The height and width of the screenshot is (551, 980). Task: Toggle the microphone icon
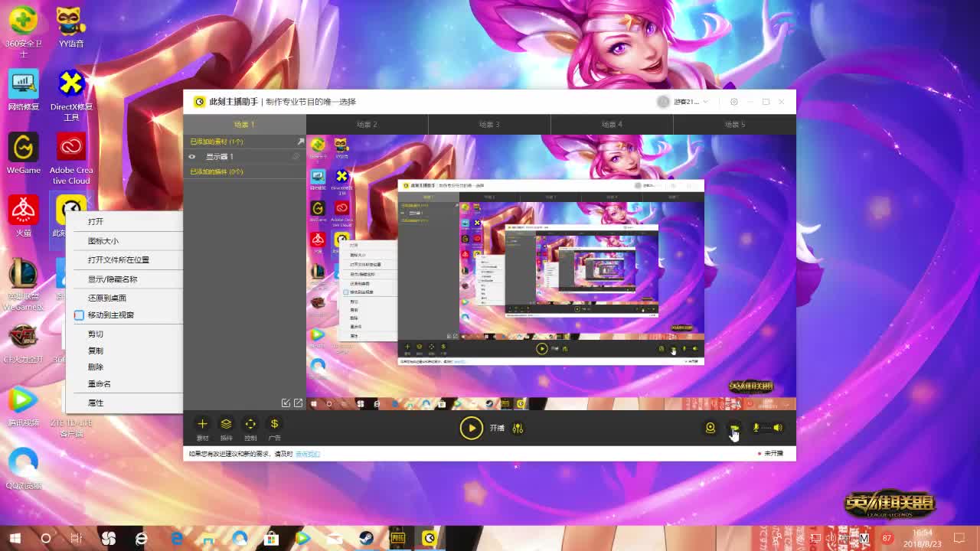pyautogui.click(x=756, y=428)
